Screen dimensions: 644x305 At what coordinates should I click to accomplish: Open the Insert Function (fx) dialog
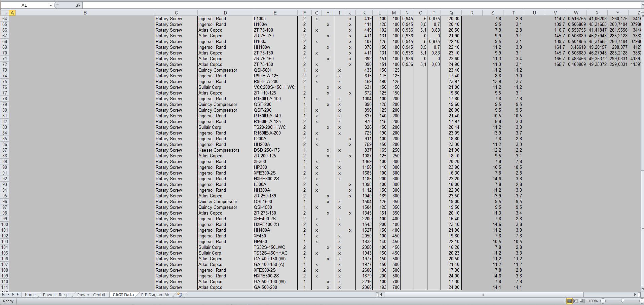tap(78, 5)
